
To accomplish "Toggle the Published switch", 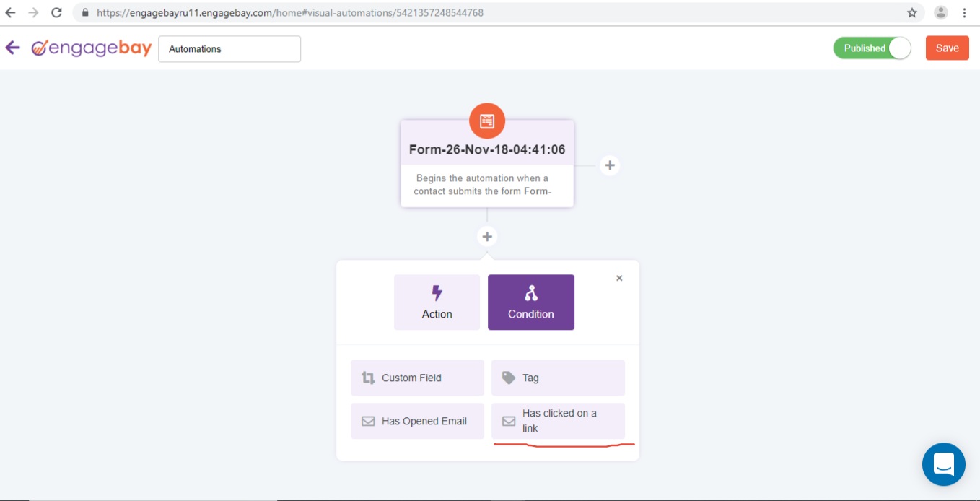I will [x=872, y=48].
